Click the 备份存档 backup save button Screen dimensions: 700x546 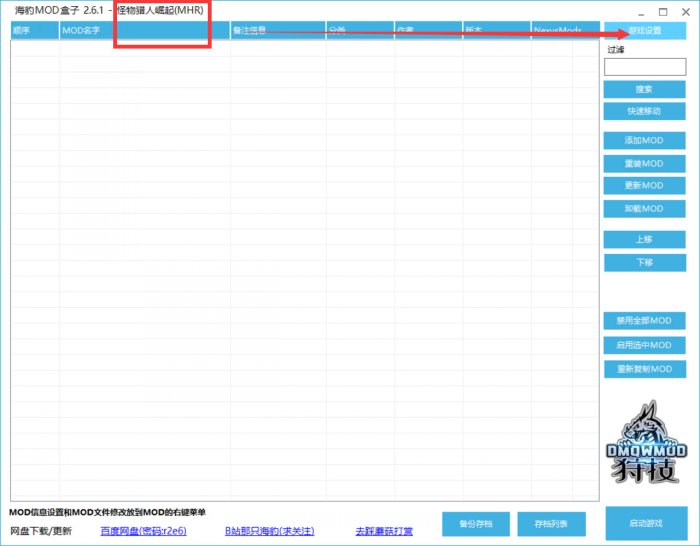coord(475,523)
